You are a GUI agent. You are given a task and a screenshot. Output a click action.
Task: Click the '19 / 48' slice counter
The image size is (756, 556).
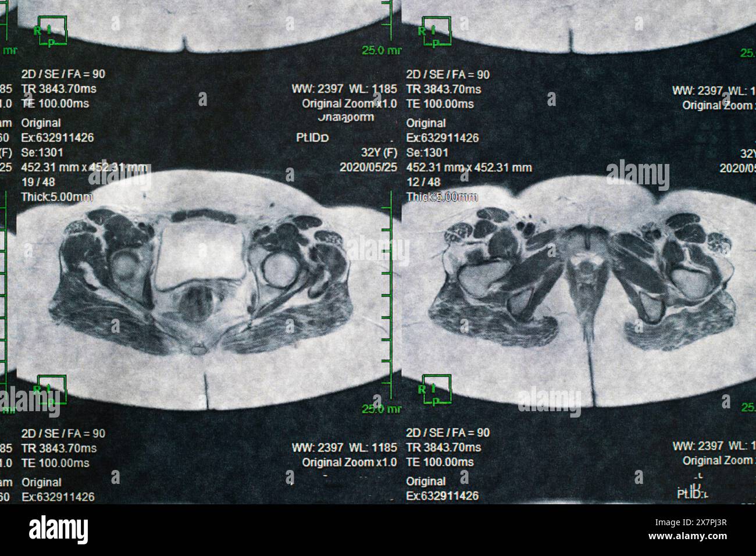coord(38,182)
